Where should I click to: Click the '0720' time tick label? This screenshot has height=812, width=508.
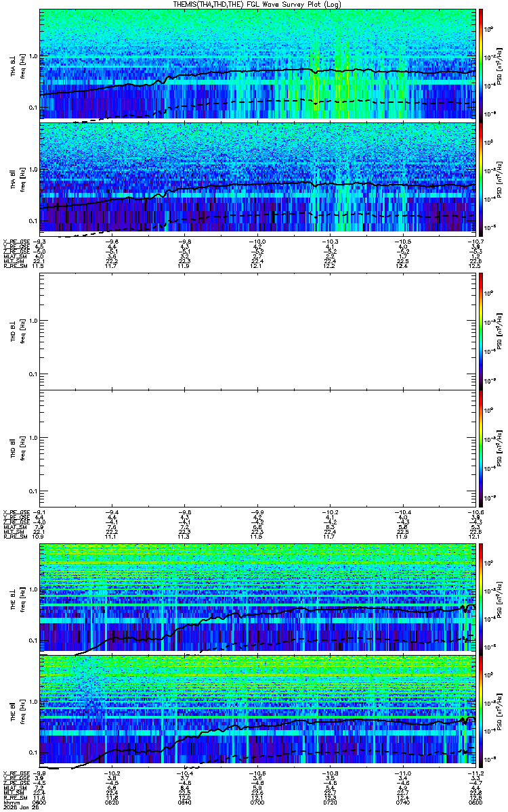(330, 801)
